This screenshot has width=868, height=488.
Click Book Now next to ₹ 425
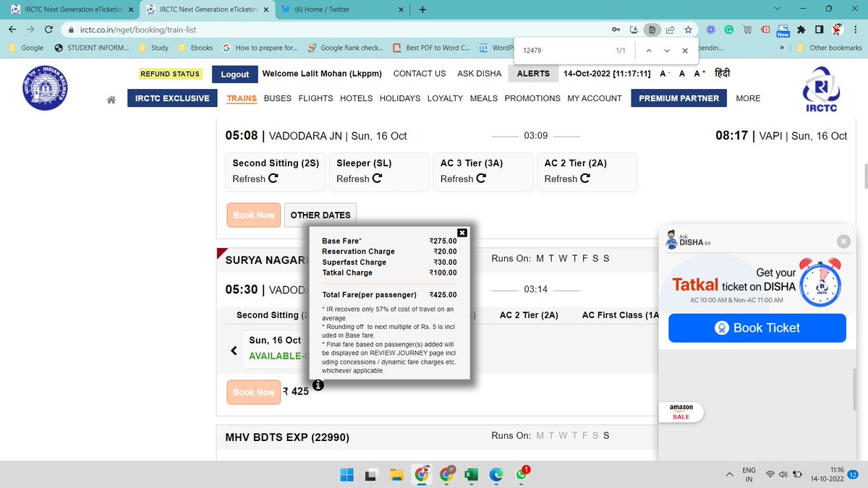point(254,392)
